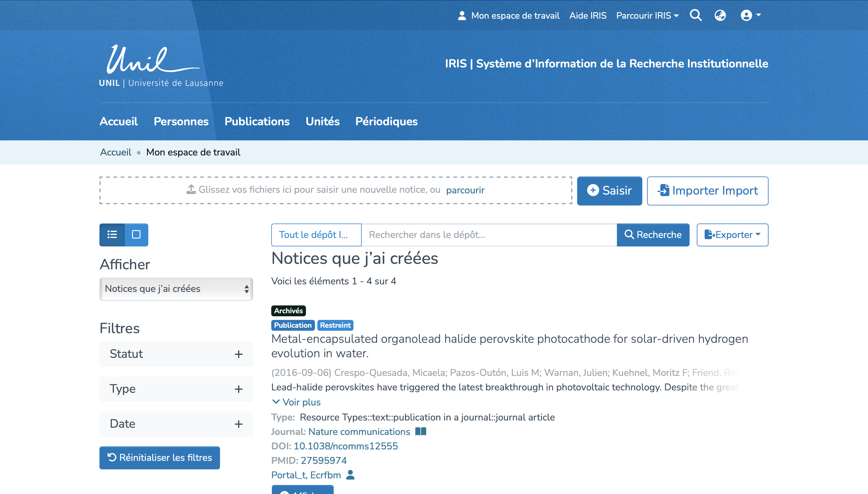Expand abstract with Voir plus
The width and height of the screenshot is (868, 494).
tap(296, 402)
